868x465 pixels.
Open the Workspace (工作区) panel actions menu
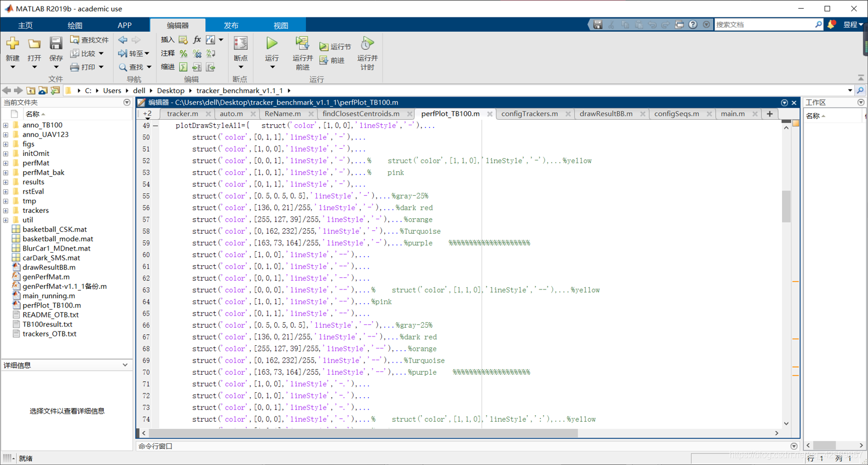coord(861,103)
